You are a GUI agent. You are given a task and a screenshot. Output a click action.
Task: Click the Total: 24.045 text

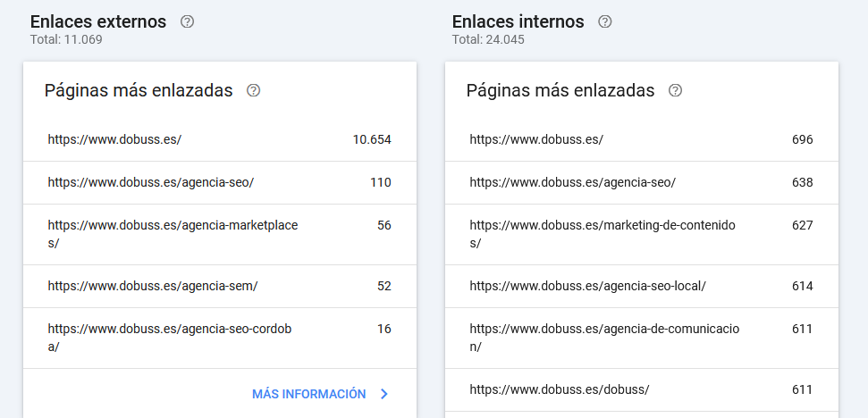[488, 40]
